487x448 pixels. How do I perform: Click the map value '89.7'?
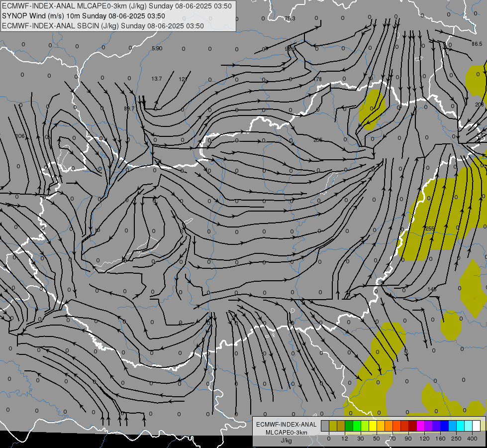[x=129, y=109]
